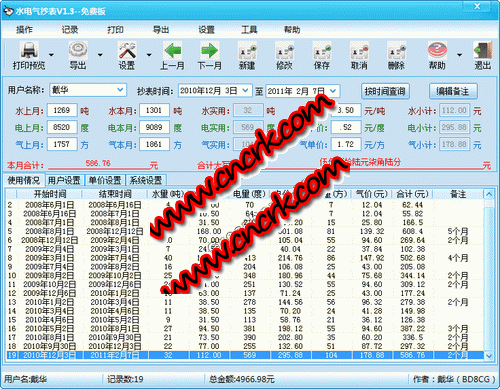The height and width of the screenshot is (389, 500).
Task: Click the app icon in title bar
Action: point(8,11)
